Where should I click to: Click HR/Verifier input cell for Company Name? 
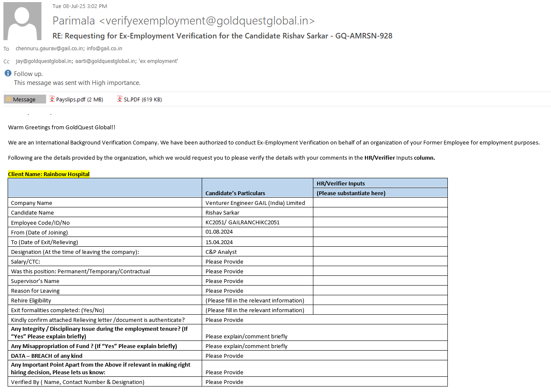pos(380,203)
